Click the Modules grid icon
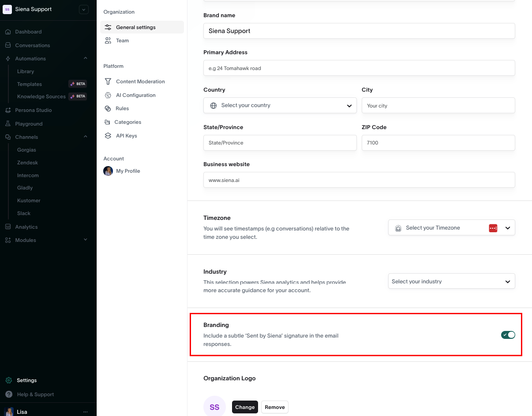The width and height of the screenshot is (532, 416). (8, 240)
